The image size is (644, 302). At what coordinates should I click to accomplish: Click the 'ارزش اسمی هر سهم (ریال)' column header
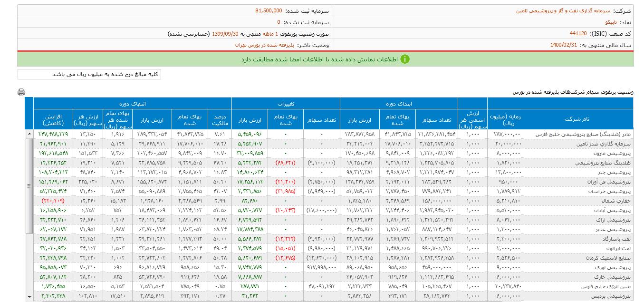pyautogui.click(x=473, y=119)
